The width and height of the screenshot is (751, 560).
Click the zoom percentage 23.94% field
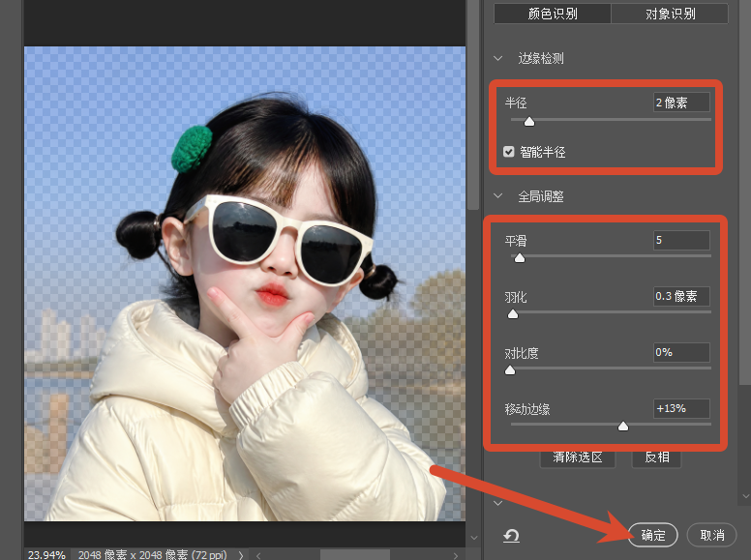point(46,555)
